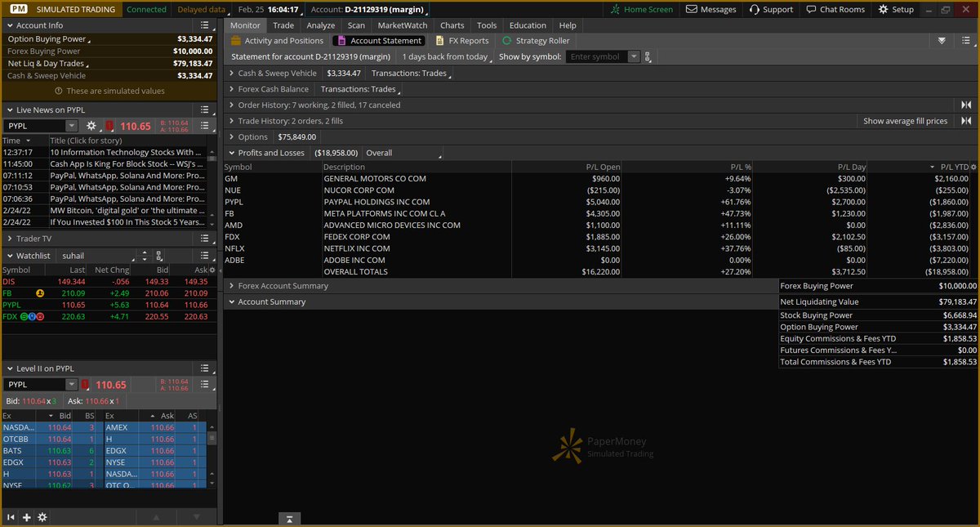Viewport: 980px width, 527px height.
Task: Open sidebar gadget settings gear at bottom
Action: [x=42, y=517]
